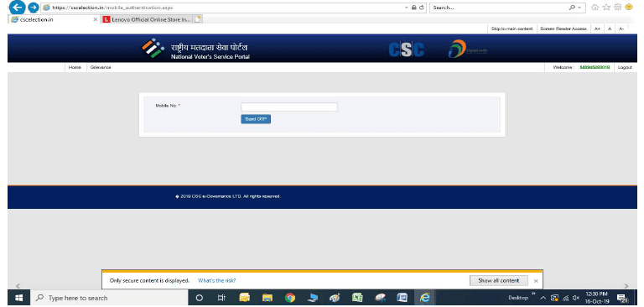Click the right arrow of horizontal scrollbar
The image size is (644, 307).
(x=626, y=286)
